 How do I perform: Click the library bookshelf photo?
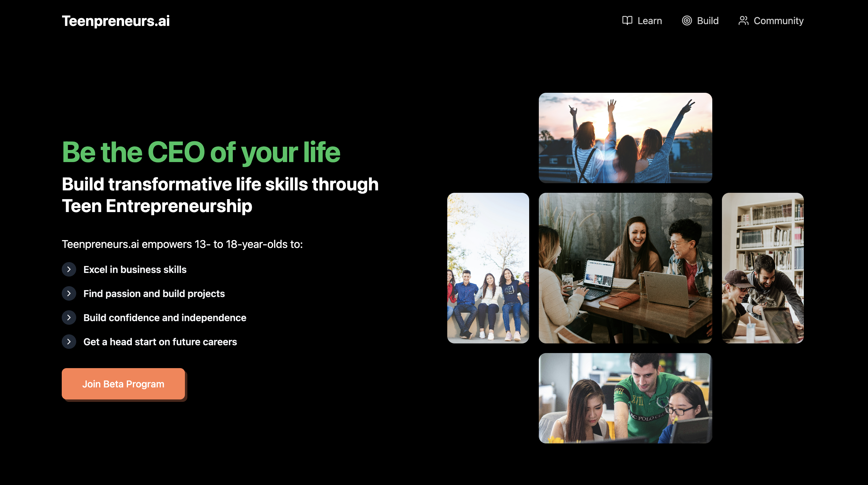click(x=762, y=268)
